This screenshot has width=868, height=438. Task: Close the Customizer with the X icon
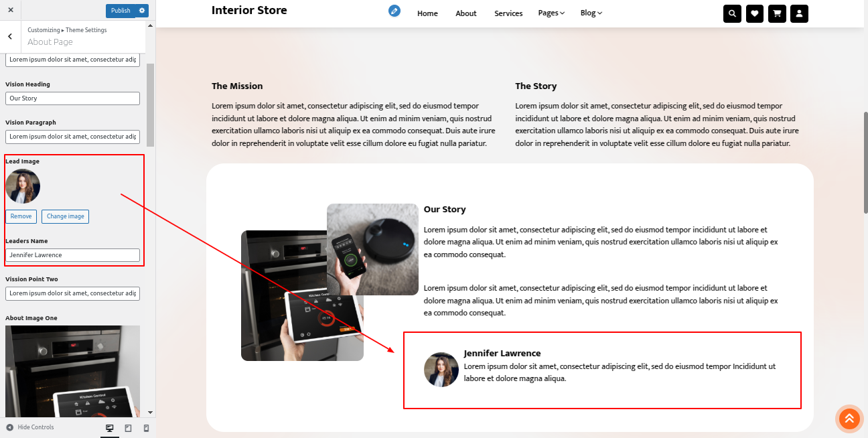pyautogui.click(x=11, y=11)
